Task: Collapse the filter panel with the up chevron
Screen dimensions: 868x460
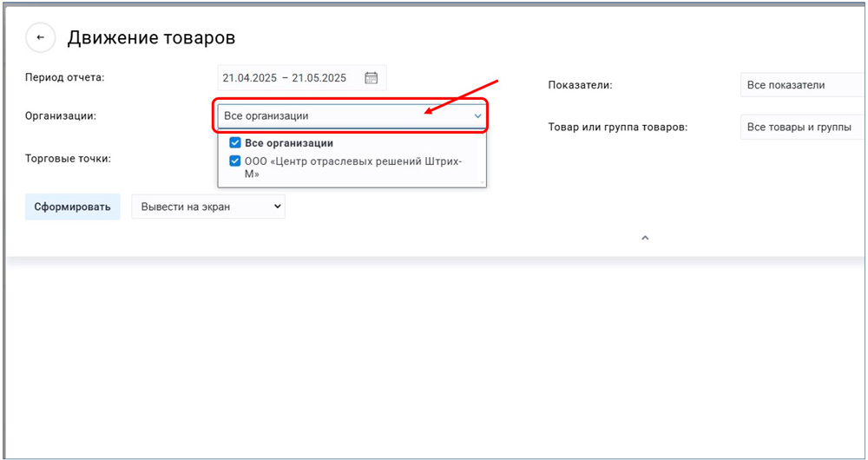Action: coord(644,238)
